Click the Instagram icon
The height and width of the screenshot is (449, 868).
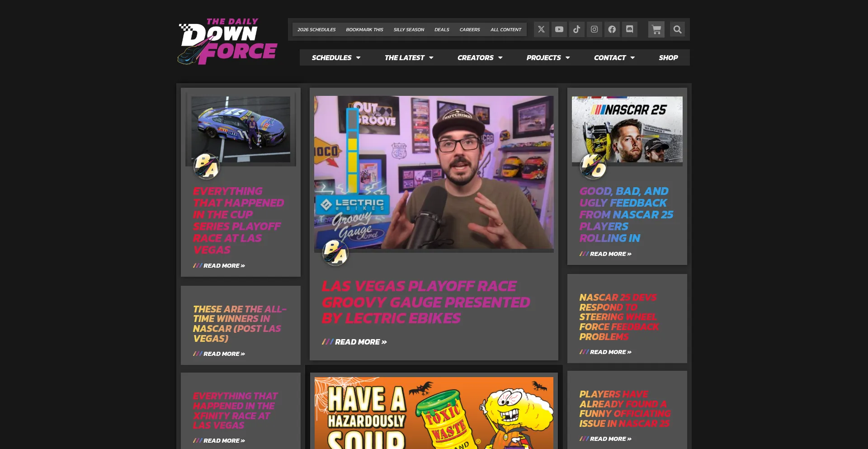pyautogui.click(x=594, y=29)
